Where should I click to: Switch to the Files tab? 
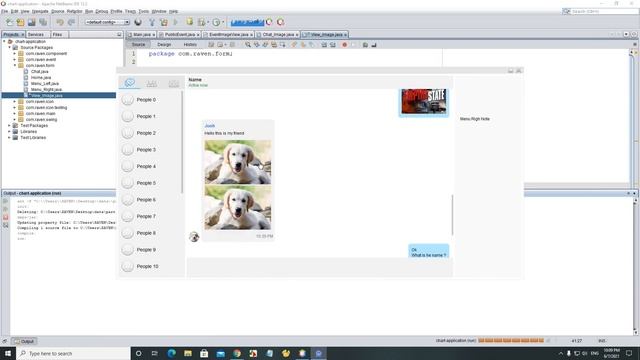(x=58, y=35)
